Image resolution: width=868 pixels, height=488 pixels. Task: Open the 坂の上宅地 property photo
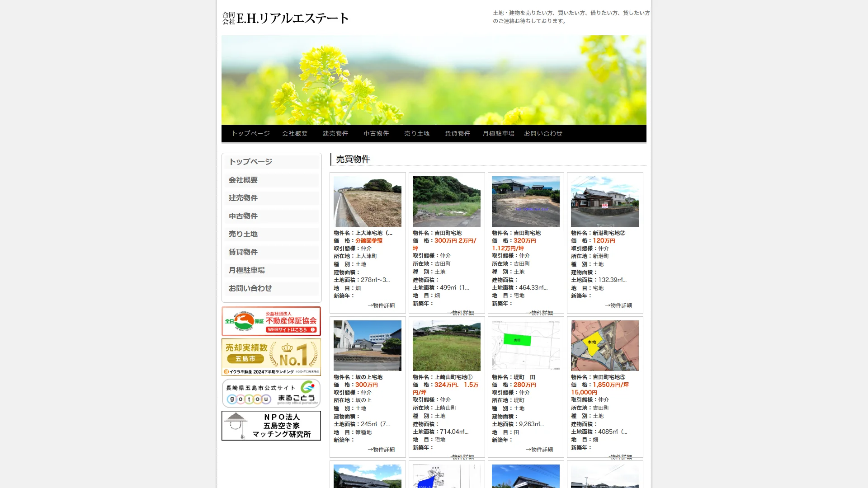[x=368, y=346]
